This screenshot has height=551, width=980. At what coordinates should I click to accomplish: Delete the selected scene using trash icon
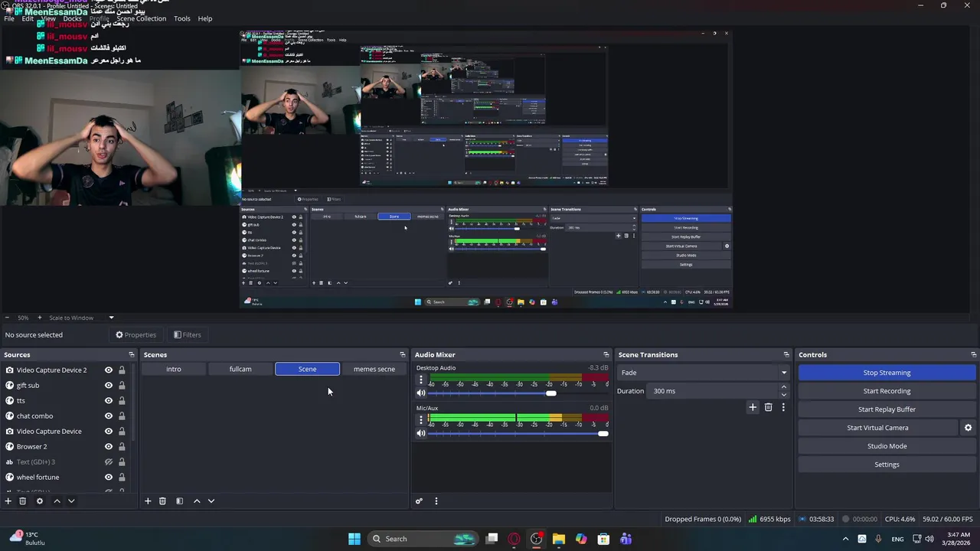162,501
